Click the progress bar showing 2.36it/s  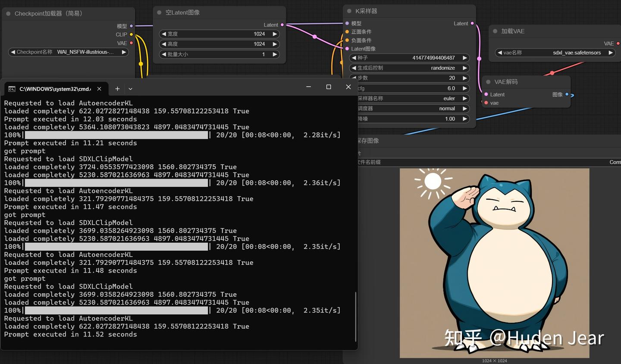116,183
